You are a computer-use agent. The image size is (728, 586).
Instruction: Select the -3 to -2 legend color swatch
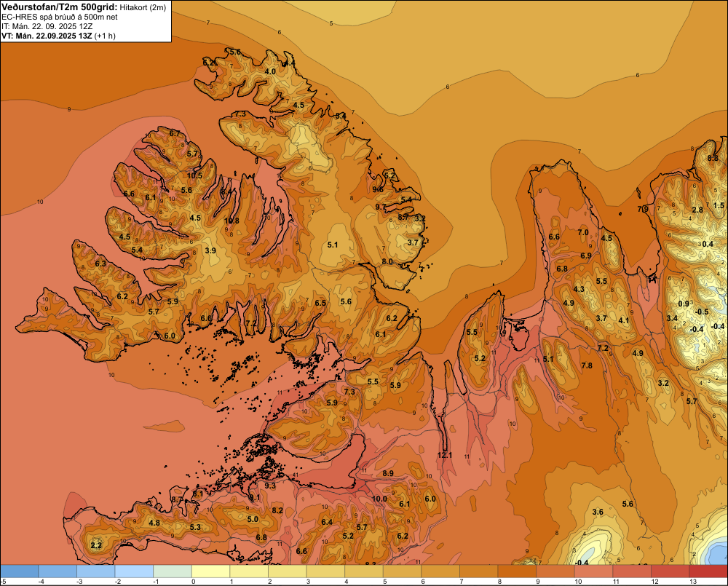pos(96,571)
